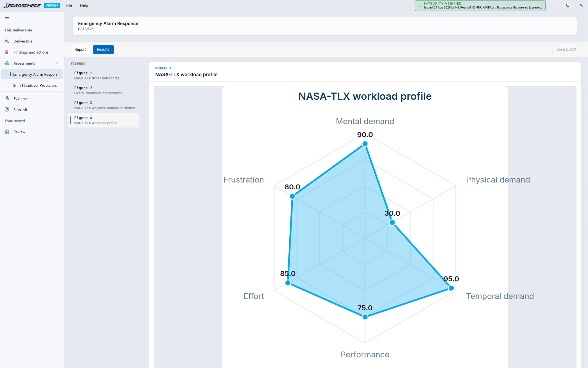
Task: Select the Results tab
Action: pyautogui.click(x=103, y=49)
